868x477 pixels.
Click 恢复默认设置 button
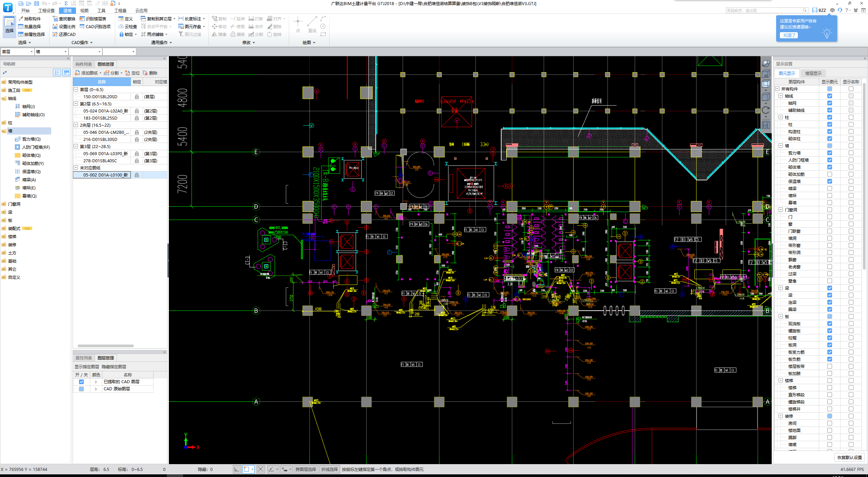[849, 457]
